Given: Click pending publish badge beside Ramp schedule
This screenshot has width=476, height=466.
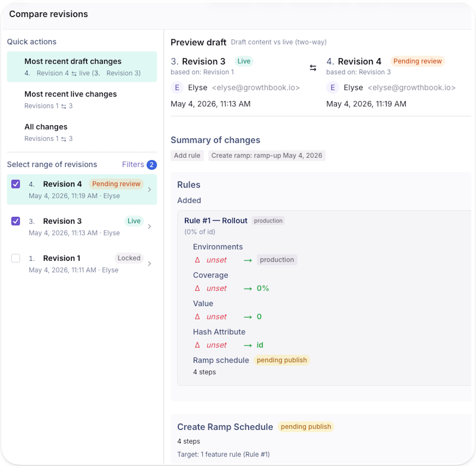Looking at the screenshot, I should (282, 360).
